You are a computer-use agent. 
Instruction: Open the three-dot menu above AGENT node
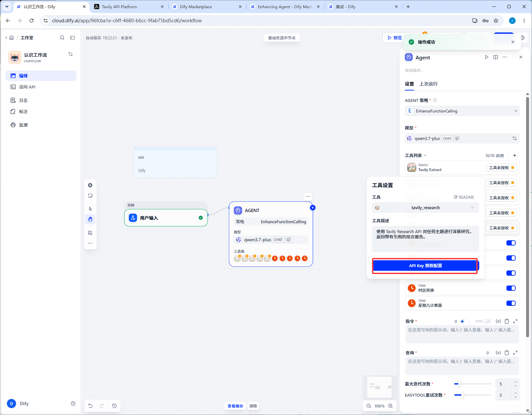(308, 197)
